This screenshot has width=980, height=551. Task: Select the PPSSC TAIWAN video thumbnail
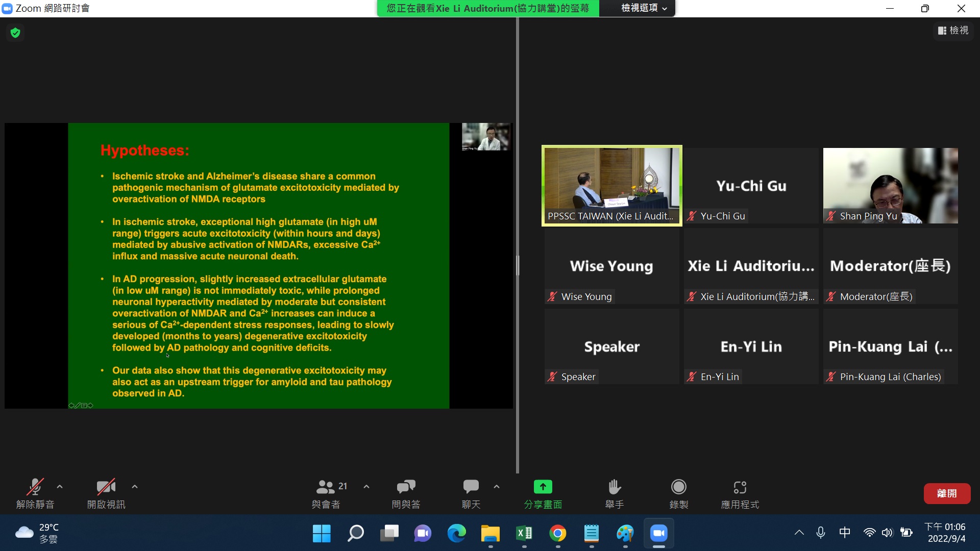pyautogui.click(x=611, y=186)
